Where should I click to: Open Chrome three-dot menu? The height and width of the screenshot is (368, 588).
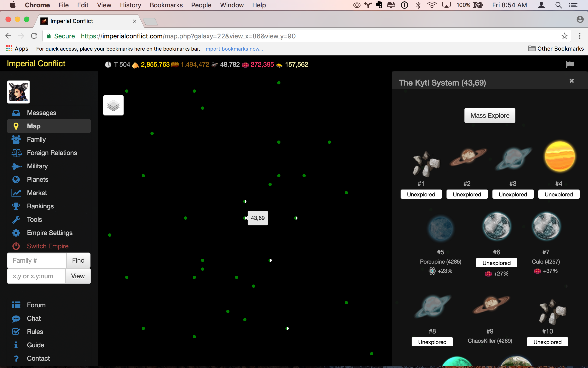(580, 36)
